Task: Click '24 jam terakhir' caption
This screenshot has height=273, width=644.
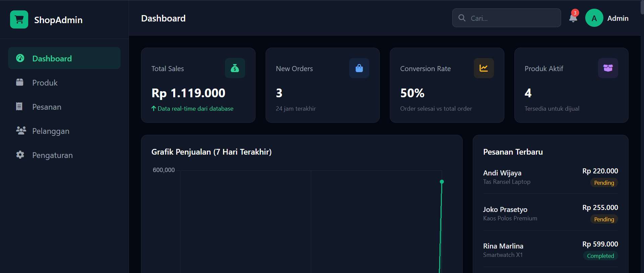Action: [x=296, y=108]
